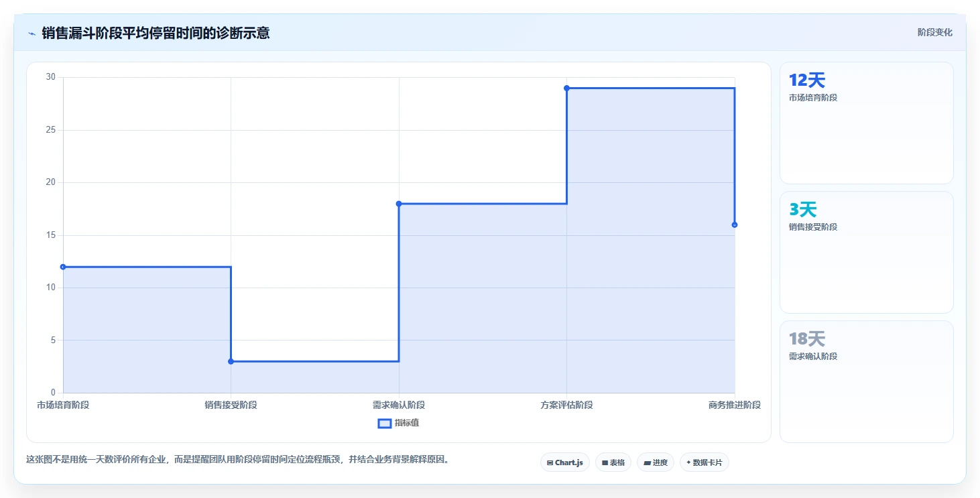This screenshot has width=980, height=498.
Task: Open the 3天 销售接受阶段 card
Action: point(866,252)
